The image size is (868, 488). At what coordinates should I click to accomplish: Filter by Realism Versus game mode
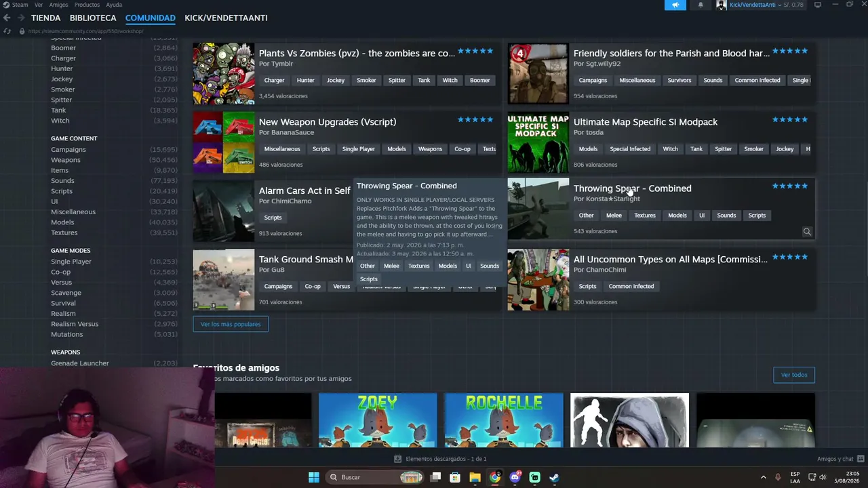[75, 324]
